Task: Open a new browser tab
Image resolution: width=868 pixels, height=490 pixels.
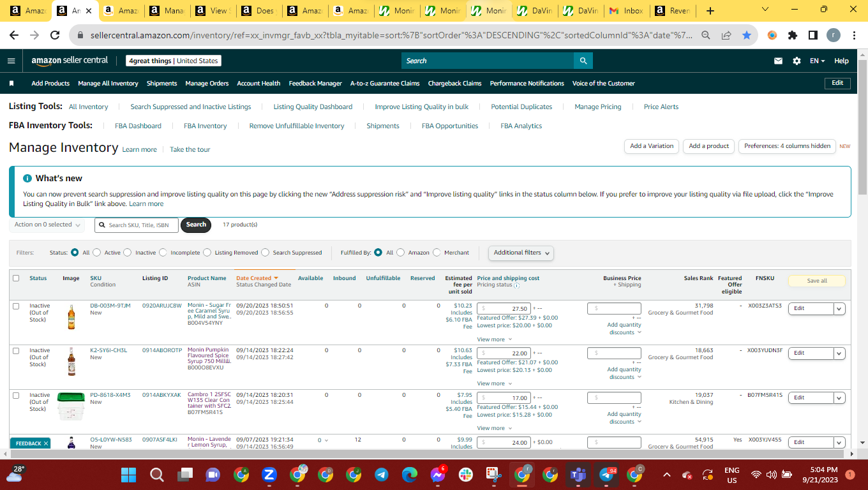Action: pyautogui.click(x=710, y=11)
